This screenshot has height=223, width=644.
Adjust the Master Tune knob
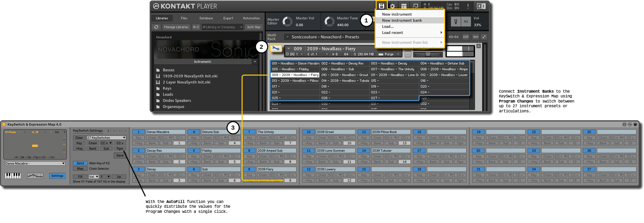click(329, 21)
